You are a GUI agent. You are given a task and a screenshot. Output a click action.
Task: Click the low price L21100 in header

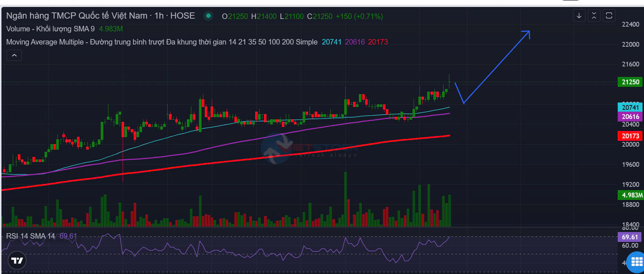(x=292, y=16)
